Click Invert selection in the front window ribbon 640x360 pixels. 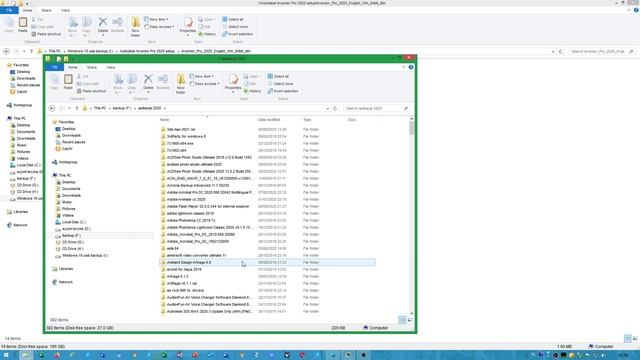[x=283, y=91]
